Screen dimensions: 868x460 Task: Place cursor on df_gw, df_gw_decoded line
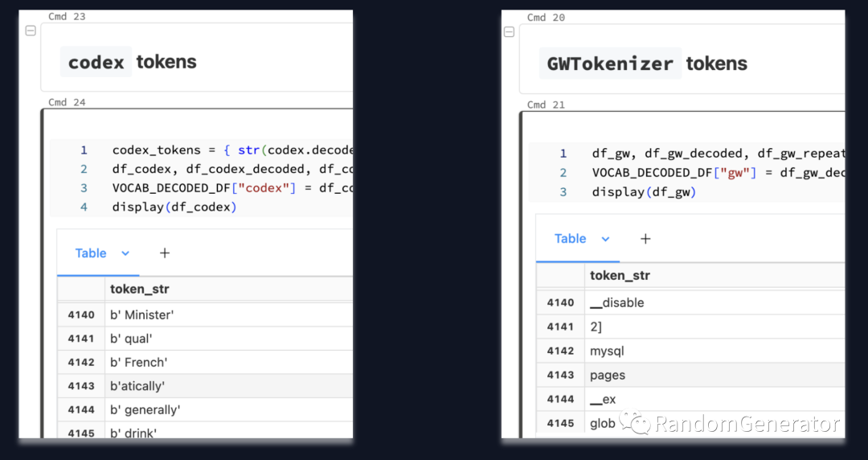click(718, 153)
